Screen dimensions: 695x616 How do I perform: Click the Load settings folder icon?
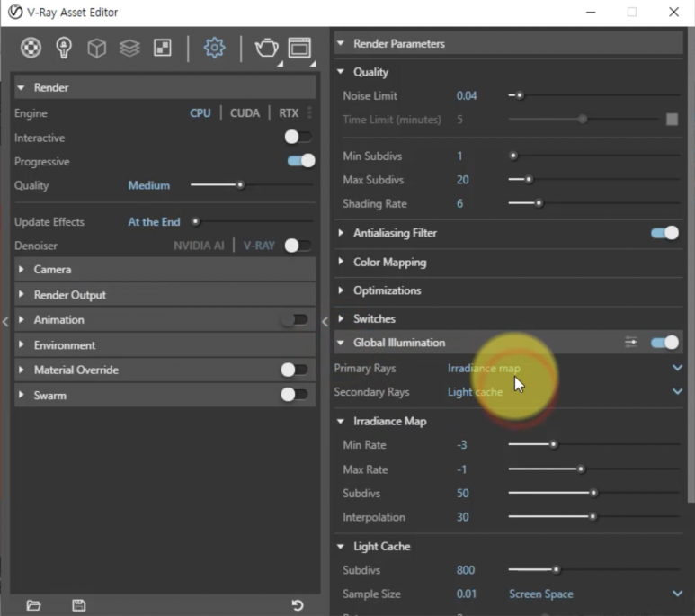33,605
